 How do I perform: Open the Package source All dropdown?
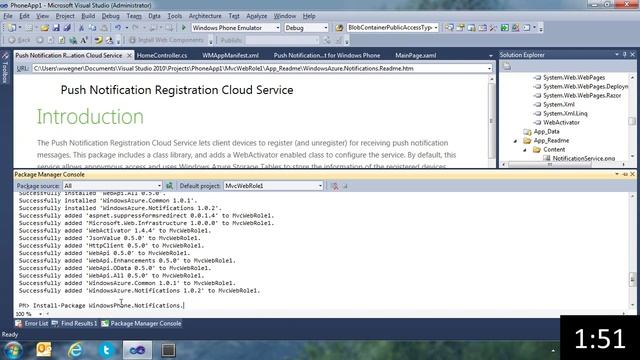[159, 186]
